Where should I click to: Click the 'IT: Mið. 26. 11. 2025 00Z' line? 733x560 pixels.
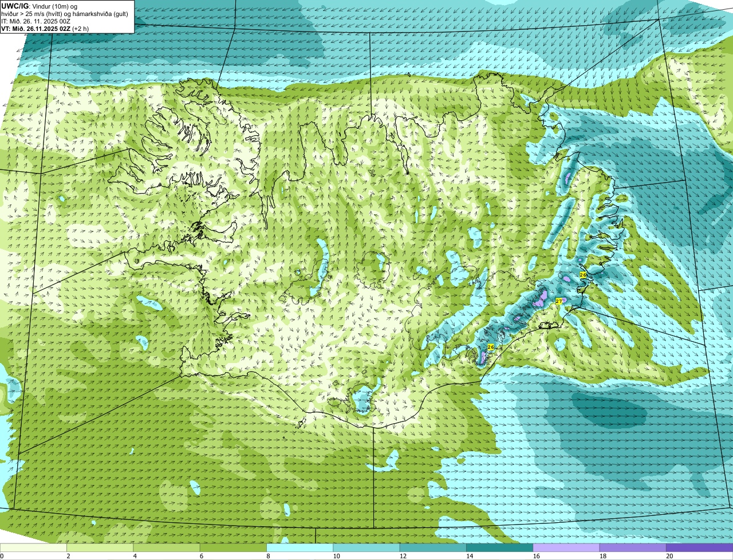point(36,21)
